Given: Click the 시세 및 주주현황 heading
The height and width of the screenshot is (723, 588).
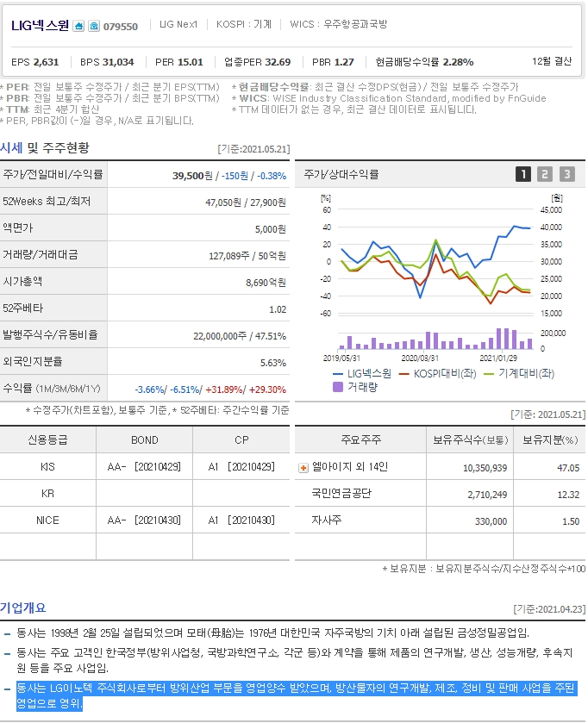Looking at the screenshot, I should pyautogui.click(x=45, y=148).
